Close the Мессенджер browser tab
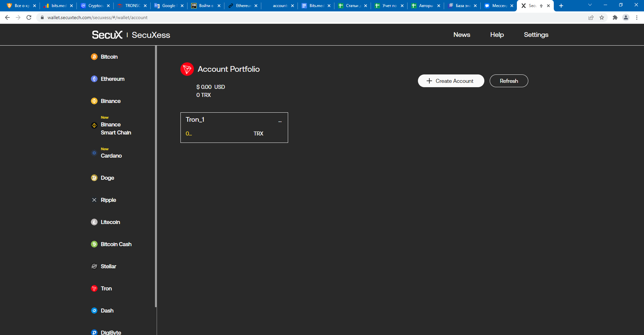Viewport: 644px width, 335px height. [x=512, y=6]
